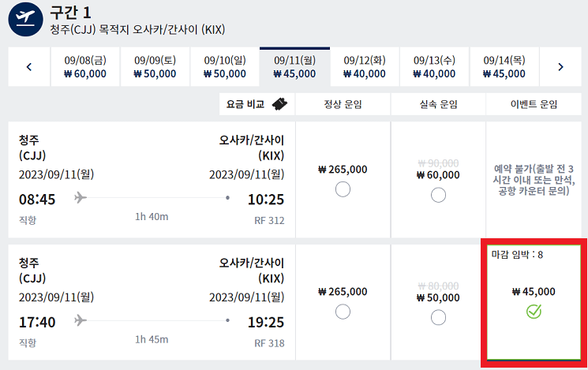Switch to the 09/12(화) ₩40,000 date tab
Screen dimensions: 588x370
[364, 67]
